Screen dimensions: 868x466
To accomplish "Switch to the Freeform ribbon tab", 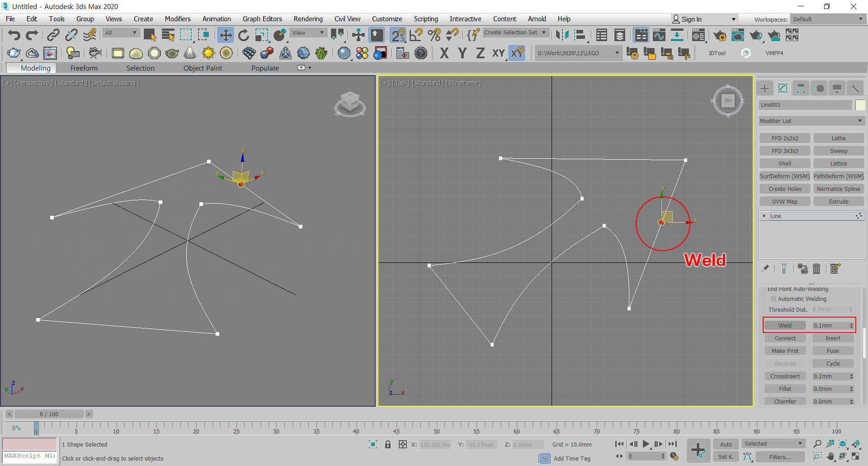I will coord(84,68).
